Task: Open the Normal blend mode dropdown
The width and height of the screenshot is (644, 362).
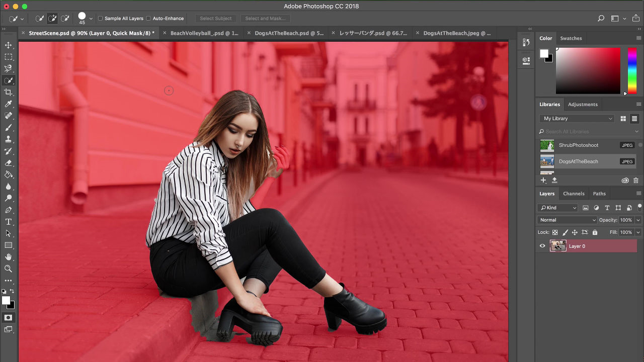Action: point(567,220)
